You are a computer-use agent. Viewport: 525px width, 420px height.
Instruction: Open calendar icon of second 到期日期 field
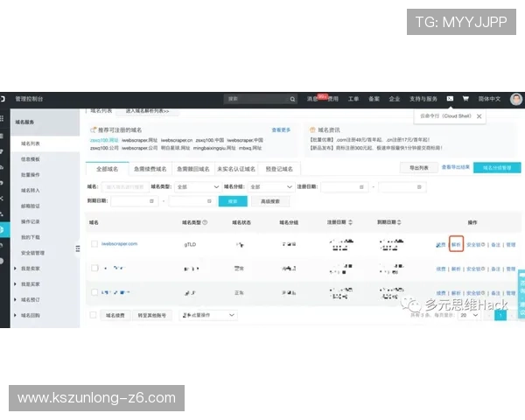pos(209,201)
